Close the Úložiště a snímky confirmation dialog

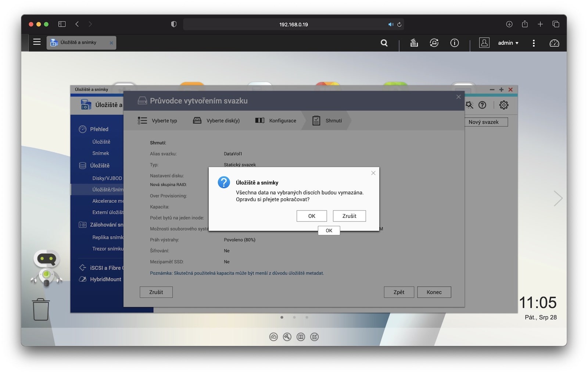point(373,173)
